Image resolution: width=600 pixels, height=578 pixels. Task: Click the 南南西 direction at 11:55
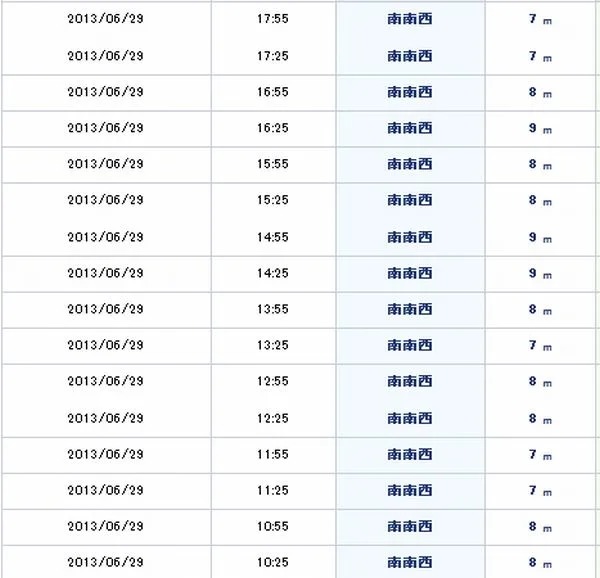(x=410, y=455)
